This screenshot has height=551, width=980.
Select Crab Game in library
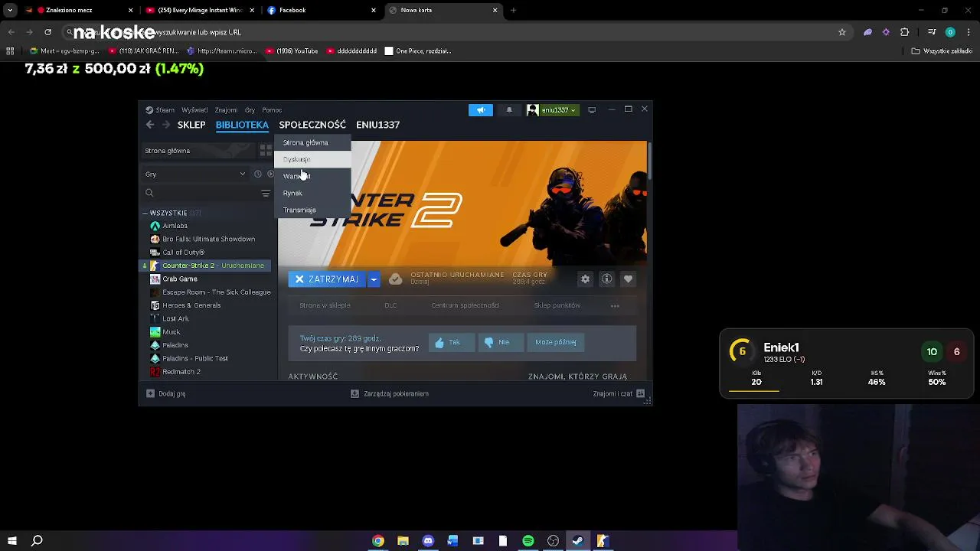pyautogui.click(x=180, y=279)
